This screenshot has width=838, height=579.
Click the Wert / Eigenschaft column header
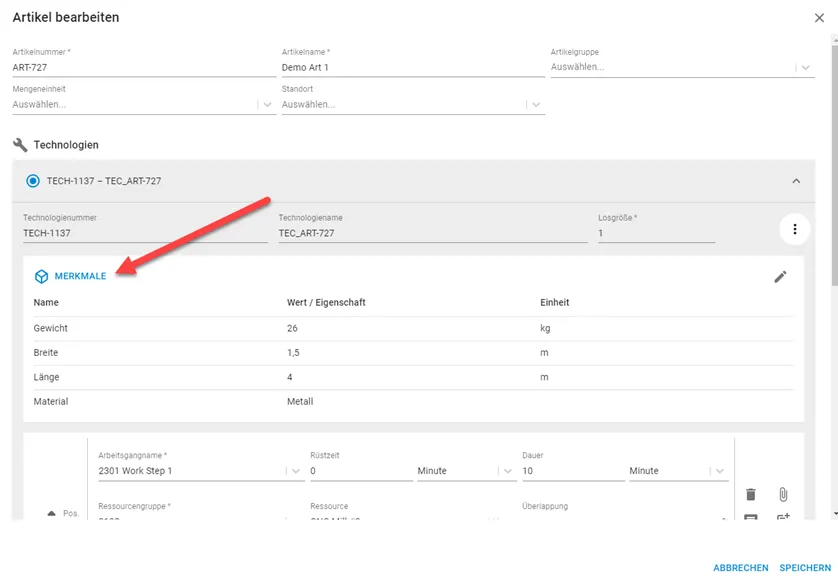(x=326, y=303)
